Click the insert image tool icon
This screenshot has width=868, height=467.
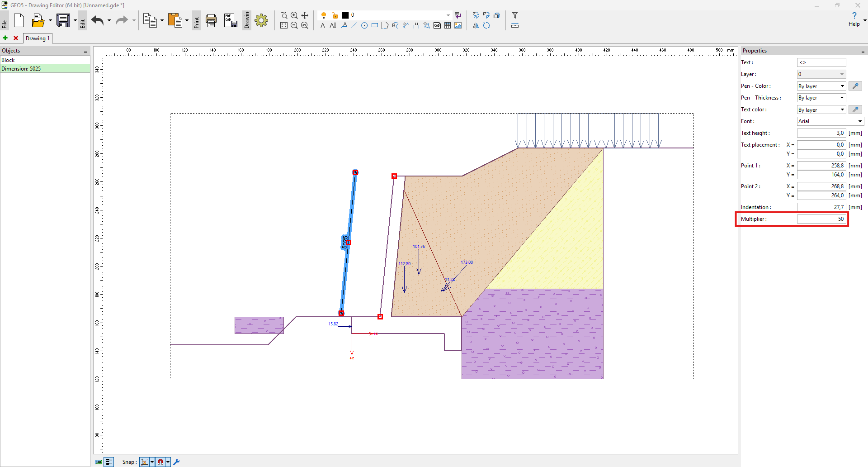tap(458, 26)
